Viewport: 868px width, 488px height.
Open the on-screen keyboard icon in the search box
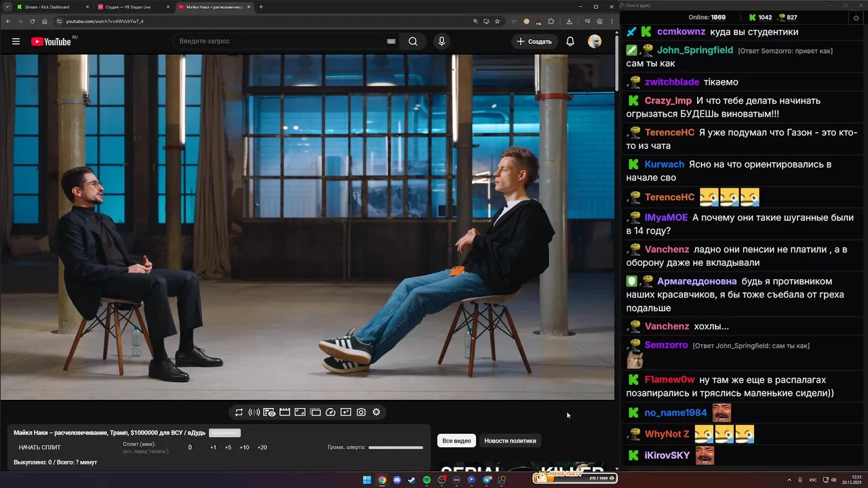(x=391, y=41)
